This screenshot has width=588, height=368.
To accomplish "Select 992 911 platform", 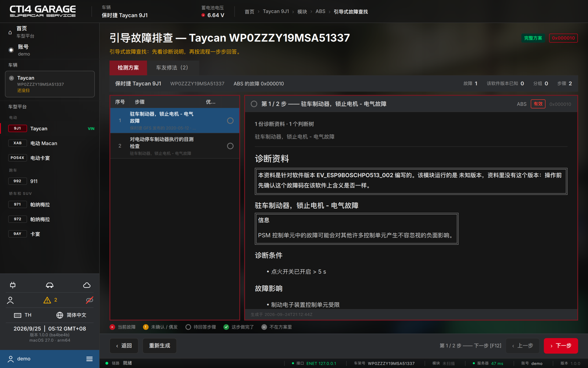I will [x=50, y=181].
